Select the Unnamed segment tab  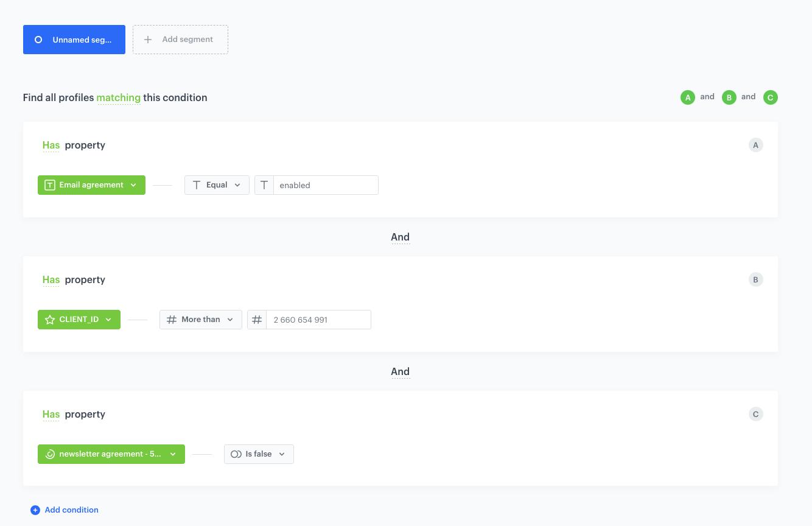pyautogui.click(x=74, y=39)
